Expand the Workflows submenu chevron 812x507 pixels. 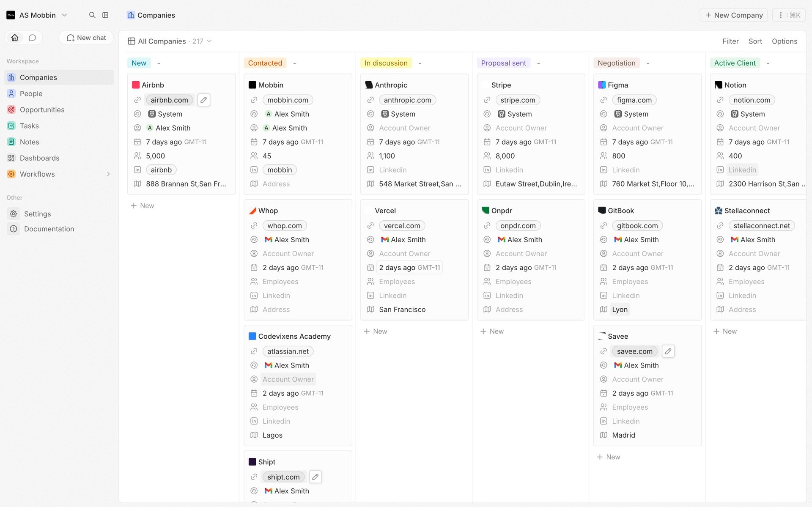[x=108, y=174]
